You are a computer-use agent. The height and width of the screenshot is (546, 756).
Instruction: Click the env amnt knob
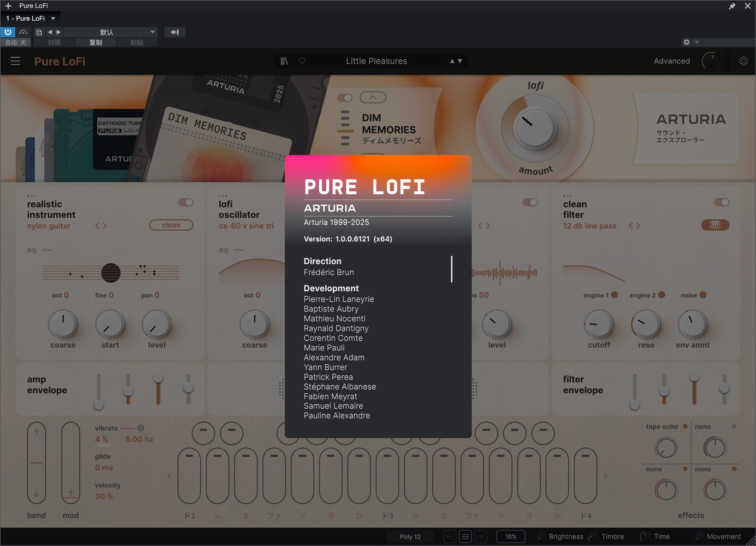(x=693, y=324)
